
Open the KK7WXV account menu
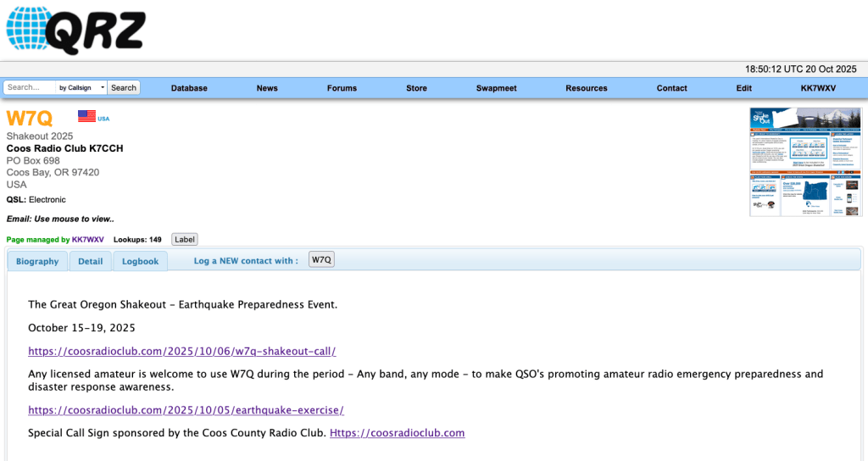click(x=818, y=88)
